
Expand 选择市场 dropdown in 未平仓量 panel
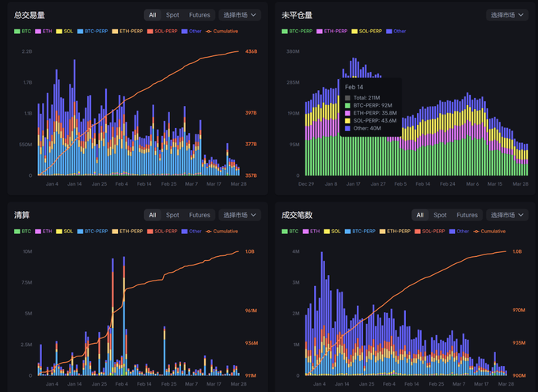(506, 15)
